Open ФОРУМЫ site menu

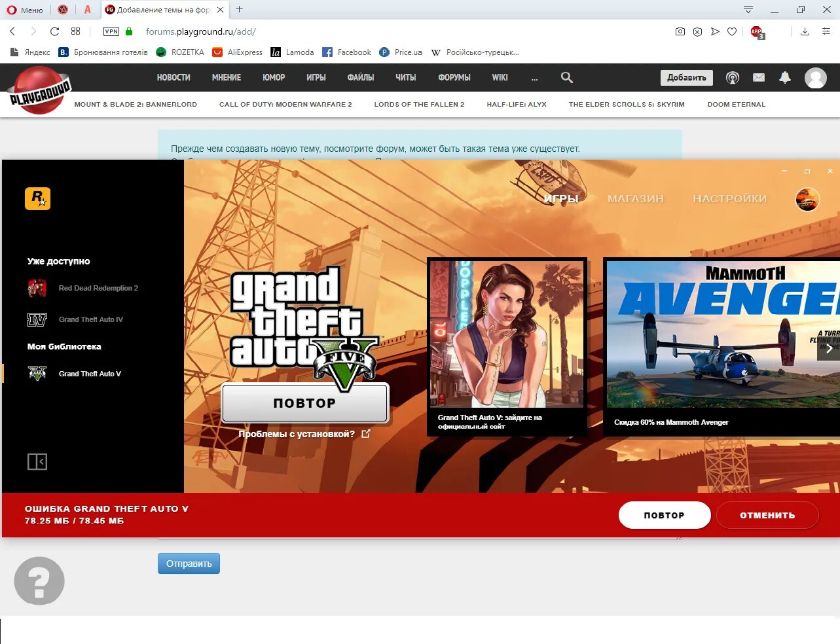(x=454, y=77)
